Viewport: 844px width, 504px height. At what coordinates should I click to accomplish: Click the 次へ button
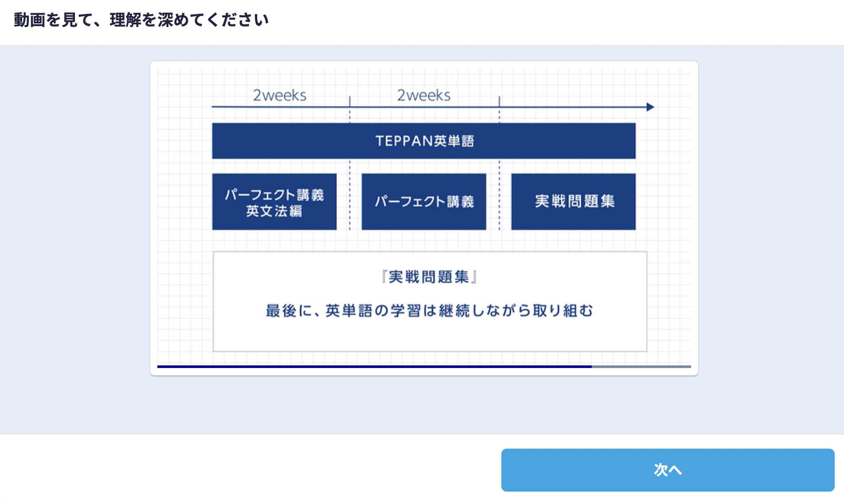click(x=668, y=470)
